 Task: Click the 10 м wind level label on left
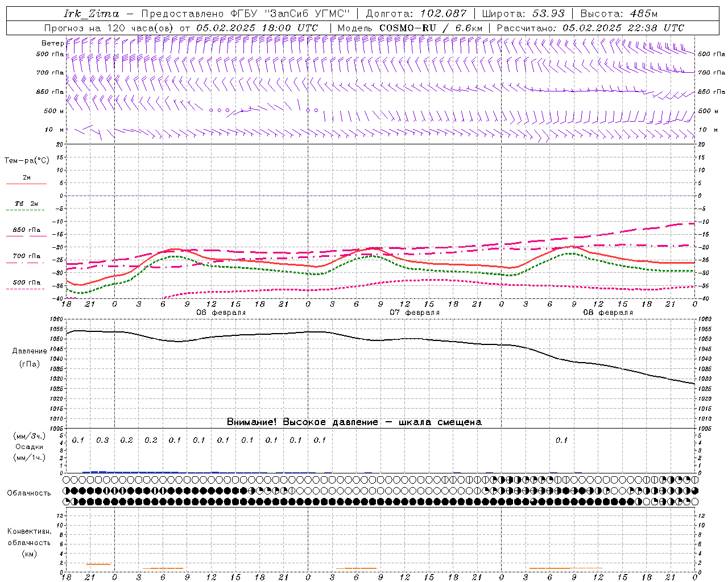[x=54, y=130]
